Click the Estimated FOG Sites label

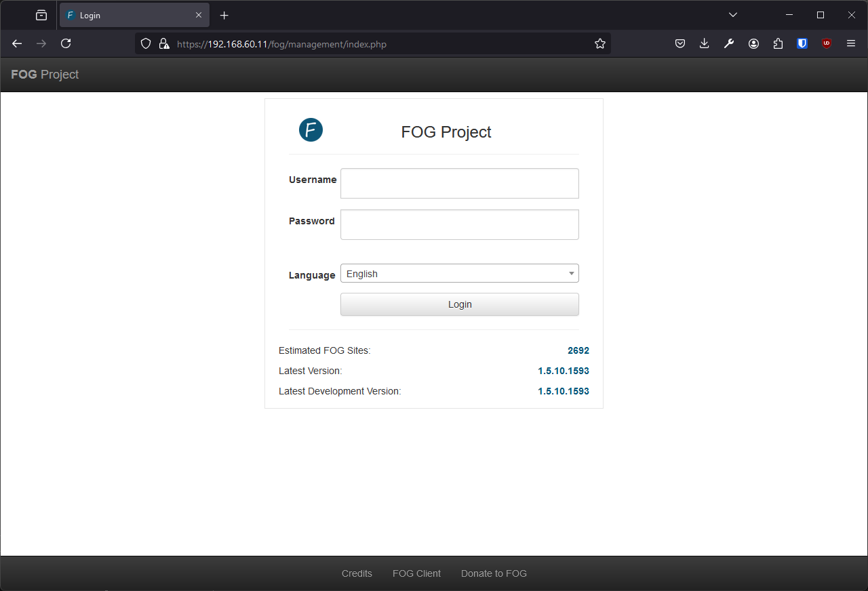pos(325,350)
